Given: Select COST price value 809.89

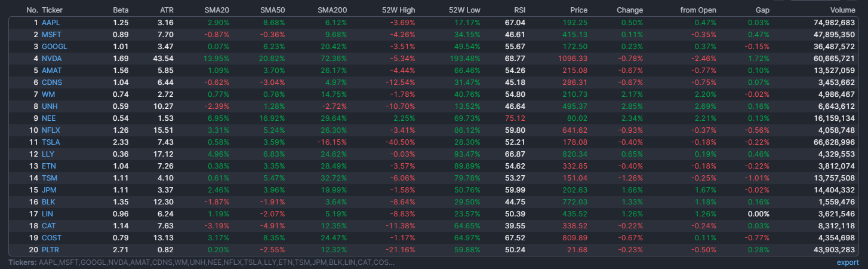Looking at the screenshot, I should (575, 237).
